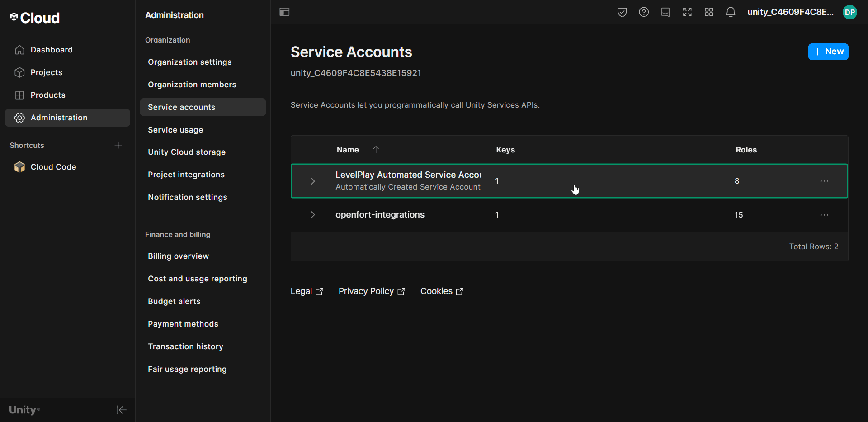Click the help question mark icon
Image resolution: width=868 pixels, height=422 pixels.
[644, 12]
